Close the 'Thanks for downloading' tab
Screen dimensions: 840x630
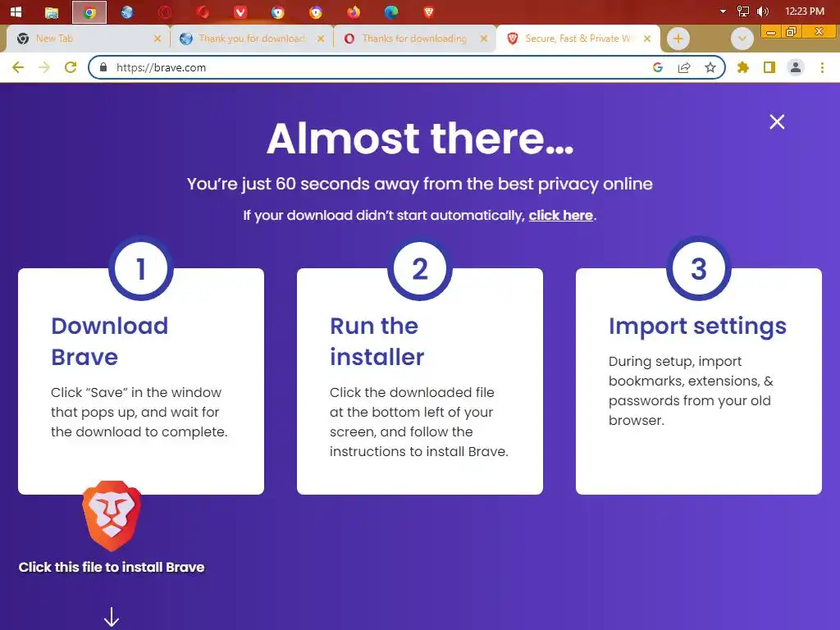484,39
